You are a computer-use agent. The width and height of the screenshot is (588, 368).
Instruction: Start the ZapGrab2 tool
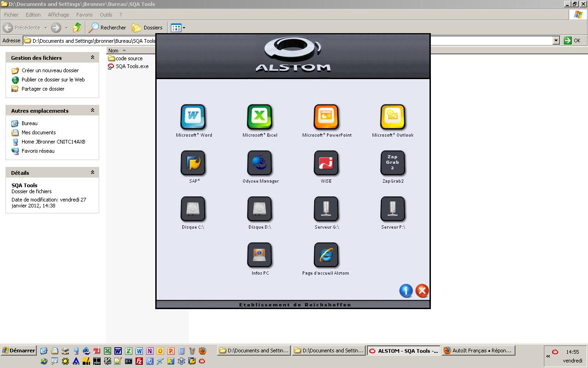click(393, 162)
